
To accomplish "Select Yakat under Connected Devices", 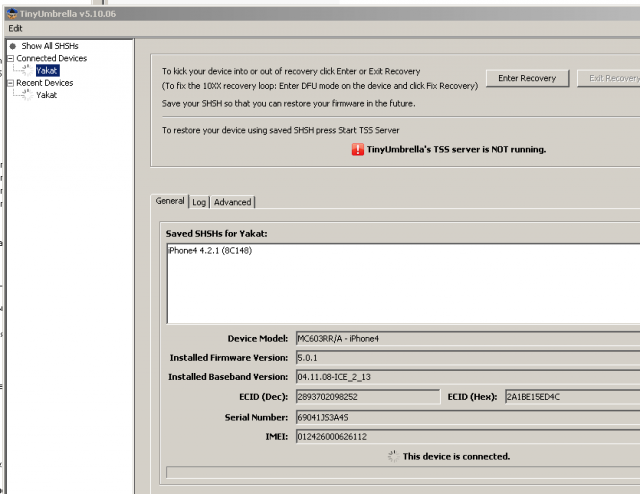I will 47,71.
